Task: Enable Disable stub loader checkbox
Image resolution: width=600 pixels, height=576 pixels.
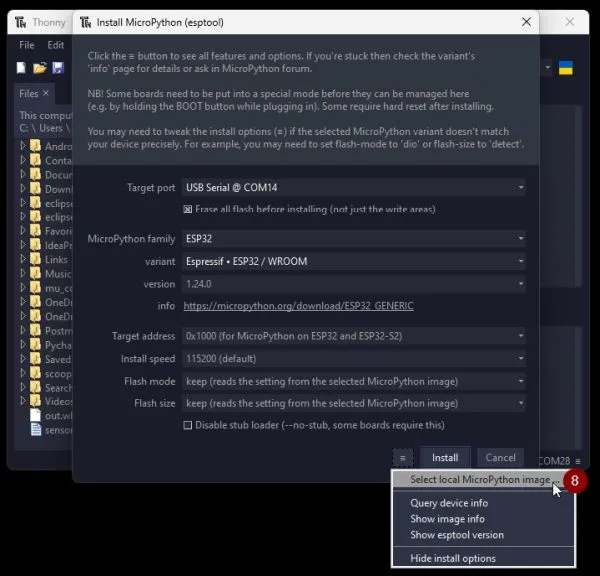Action: point(187,425)
